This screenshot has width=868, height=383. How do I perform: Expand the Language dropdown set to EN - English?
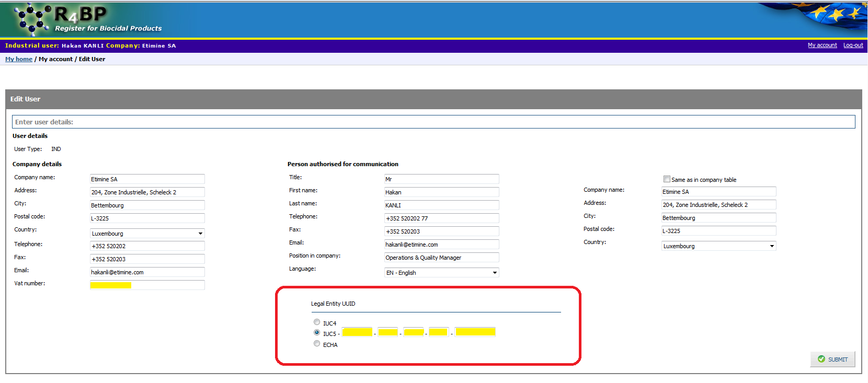pos(442,273)
